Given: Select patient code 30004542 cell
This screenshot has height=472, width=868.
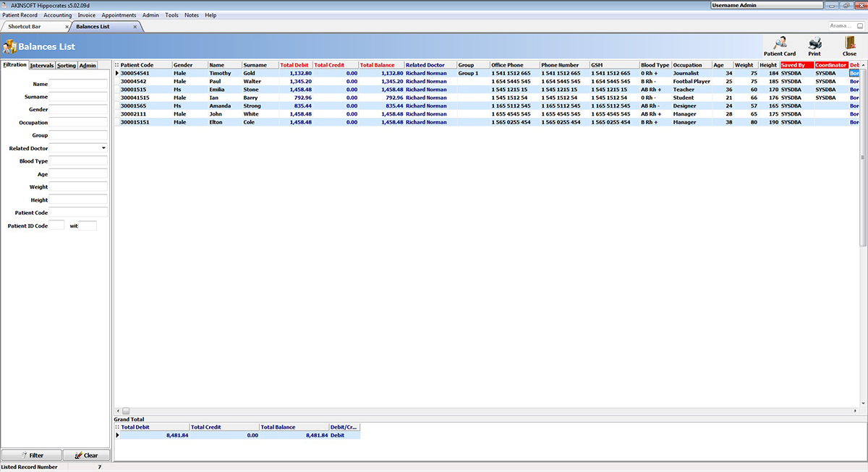Looking at the screenshot, I should coord(145,82).
